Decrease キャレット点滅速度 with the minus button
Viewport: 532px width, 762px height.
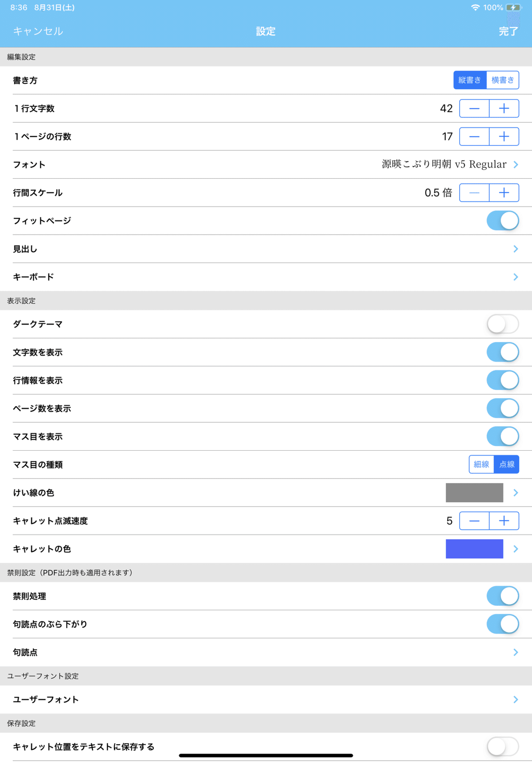tap(474, 521)
